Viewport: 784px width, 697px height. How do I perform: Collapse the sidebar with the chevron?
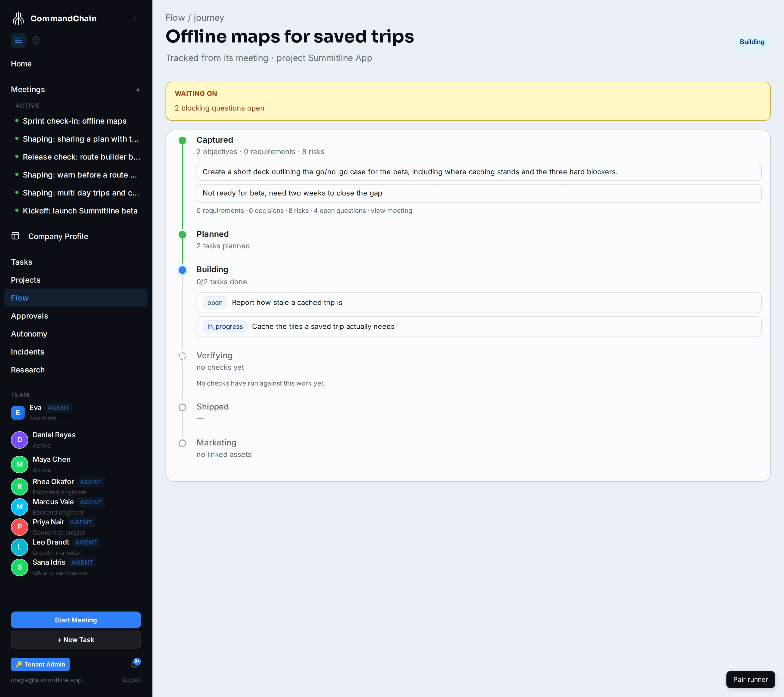pyautogui.click(x=135, y=19)
